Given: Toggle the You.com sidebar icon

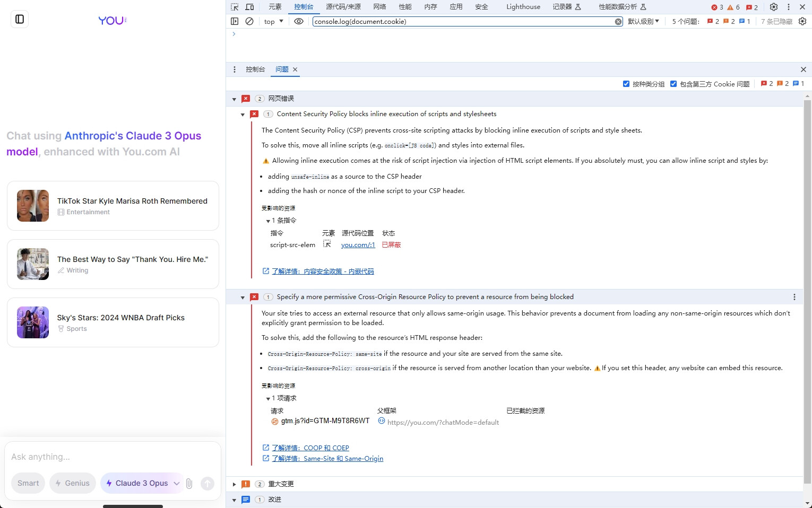Looking at the screenshot, I should click(20, 19).
